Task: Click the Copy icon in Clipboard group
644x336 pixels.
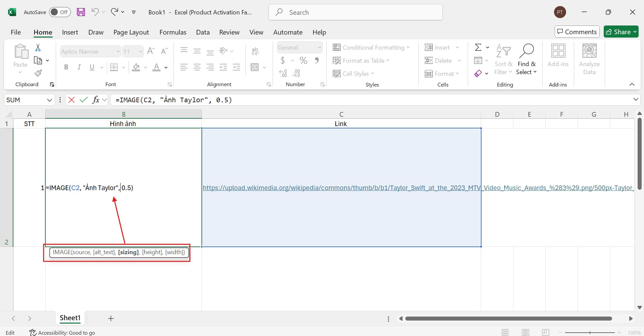Action: point(38,60)
